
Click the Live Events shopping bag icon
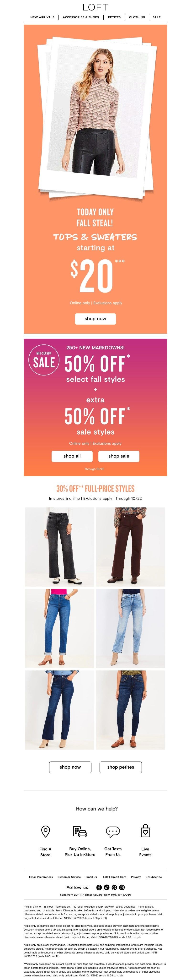tap(145, 831)
